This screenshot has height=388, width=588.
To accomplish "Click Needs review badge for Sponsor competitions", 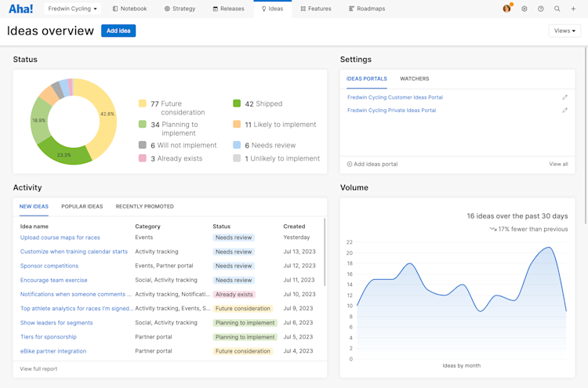I will pos(234,266).
